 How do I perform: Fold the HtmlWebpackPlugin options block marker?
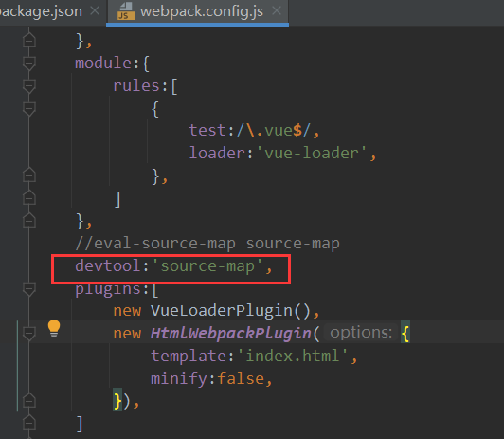click(x=29, y=333)
